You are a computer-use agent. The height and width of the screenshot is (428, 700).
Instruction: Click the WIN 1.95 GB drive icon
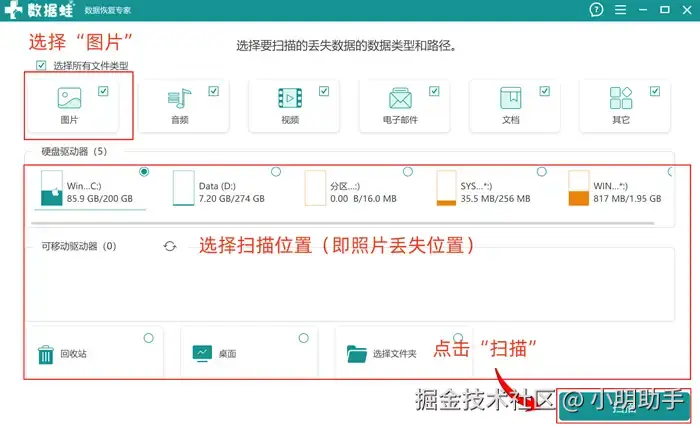(579, 188)
